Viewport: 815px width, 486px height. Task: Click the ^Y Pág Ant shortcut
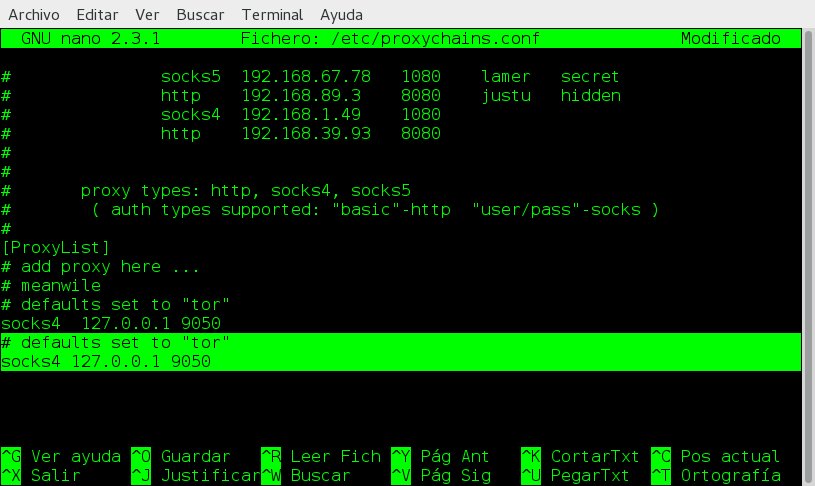click(440, 456)
